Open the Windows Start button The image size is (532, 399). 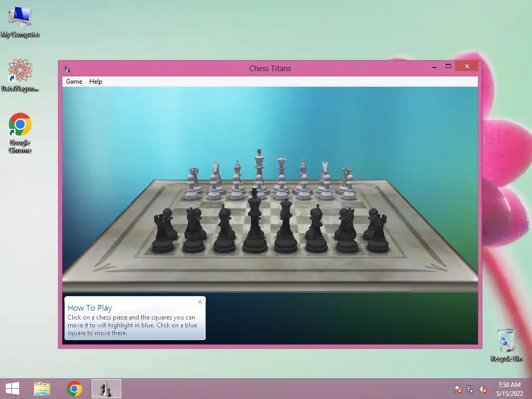(x=12, y=389)
